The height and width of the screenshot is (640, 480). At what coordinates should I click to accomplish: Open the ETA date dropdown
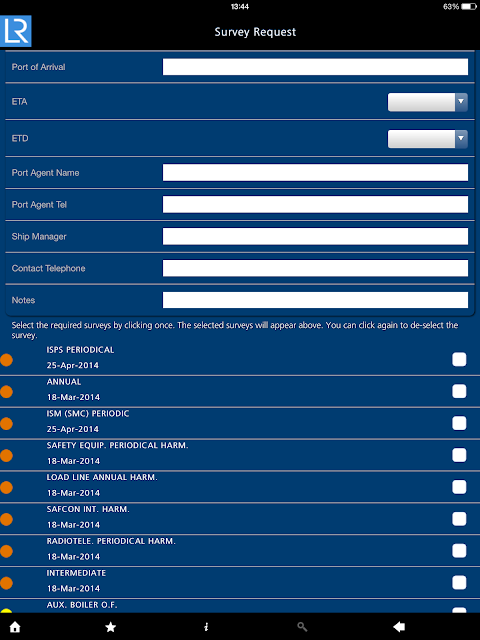tap(427, 102)
